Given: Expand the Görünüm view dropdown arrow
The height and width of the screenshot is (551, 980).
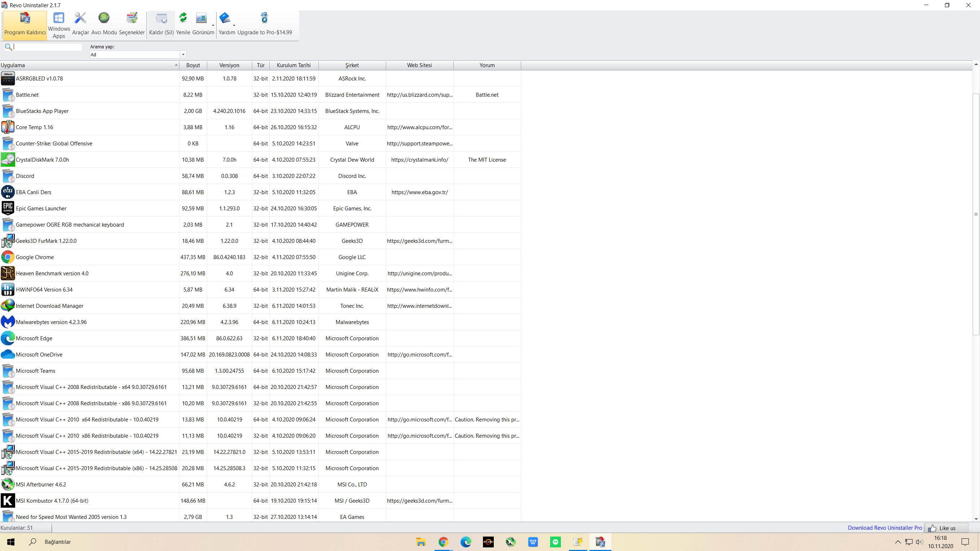Looking at the screenshot, I should pos(213,26).
